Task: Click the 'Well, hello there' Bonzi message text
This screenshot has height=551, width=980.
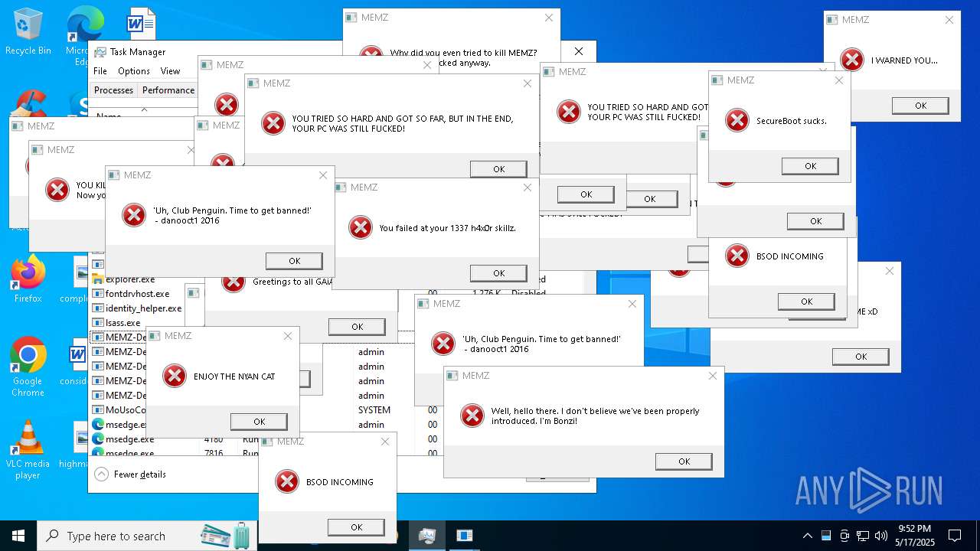Action: click(x=596, y=416)
